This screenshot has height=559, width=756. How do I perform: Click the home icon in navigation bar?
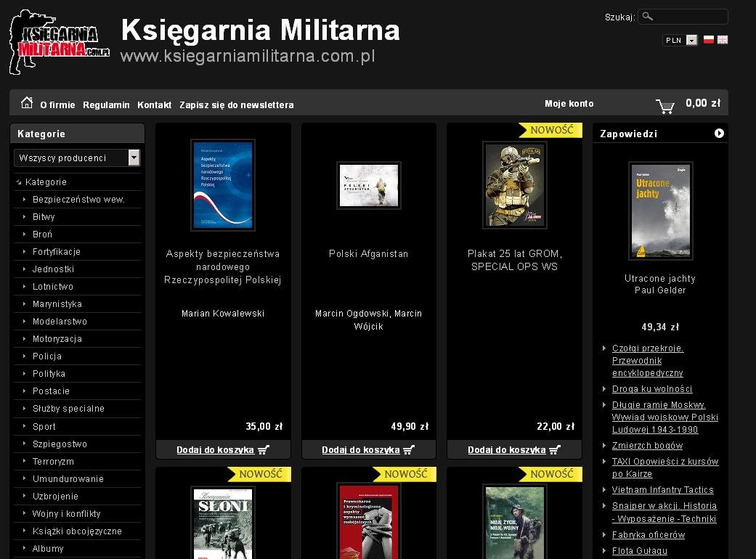[27, 102]
